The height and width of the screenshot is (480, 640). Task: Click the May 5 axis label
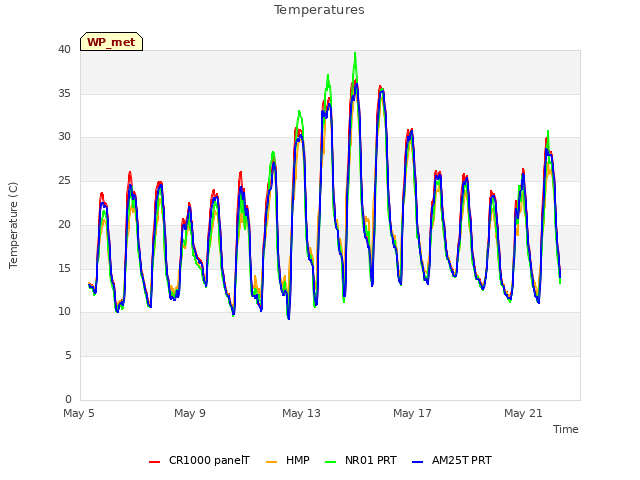tap(79, 413)
